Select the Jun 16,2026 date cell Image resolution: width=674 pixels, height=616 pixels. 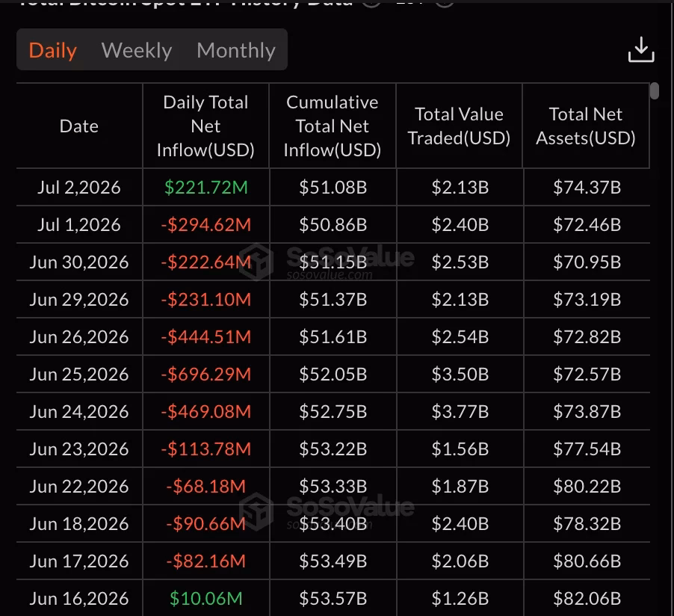pyautogui.click(x=79, y=599)
